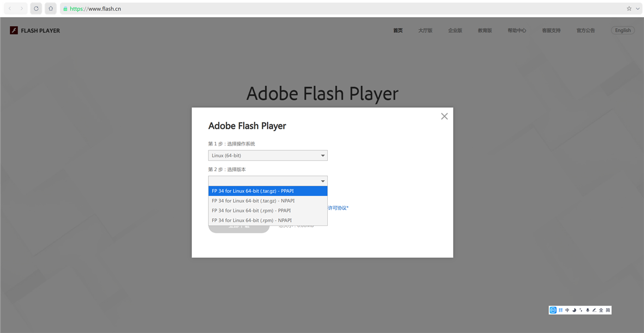Open the 许可协议 license agreement link

[x=338, y=208]
